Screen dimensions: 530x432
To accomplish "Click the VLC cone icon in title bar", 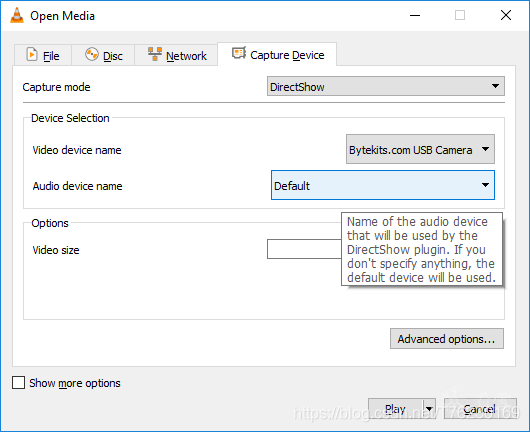I will click(x=17, y=16).
